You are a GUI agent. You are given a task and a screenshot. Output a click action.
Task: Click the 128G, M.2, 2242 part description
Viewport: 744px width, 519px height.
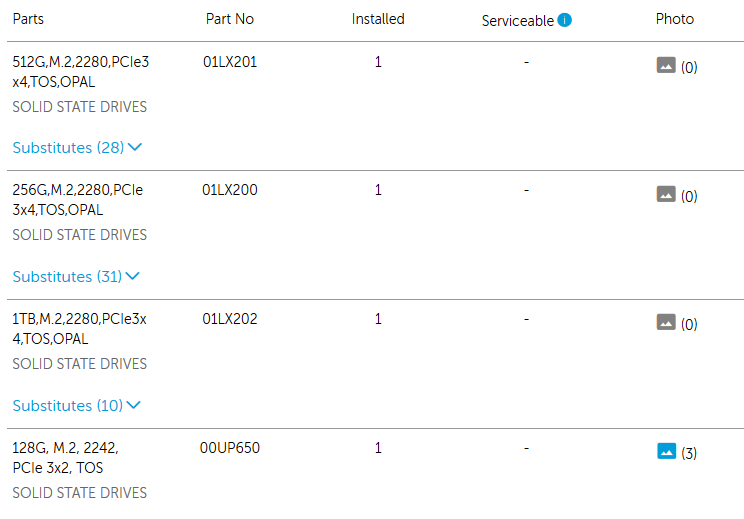pos(65,458)
